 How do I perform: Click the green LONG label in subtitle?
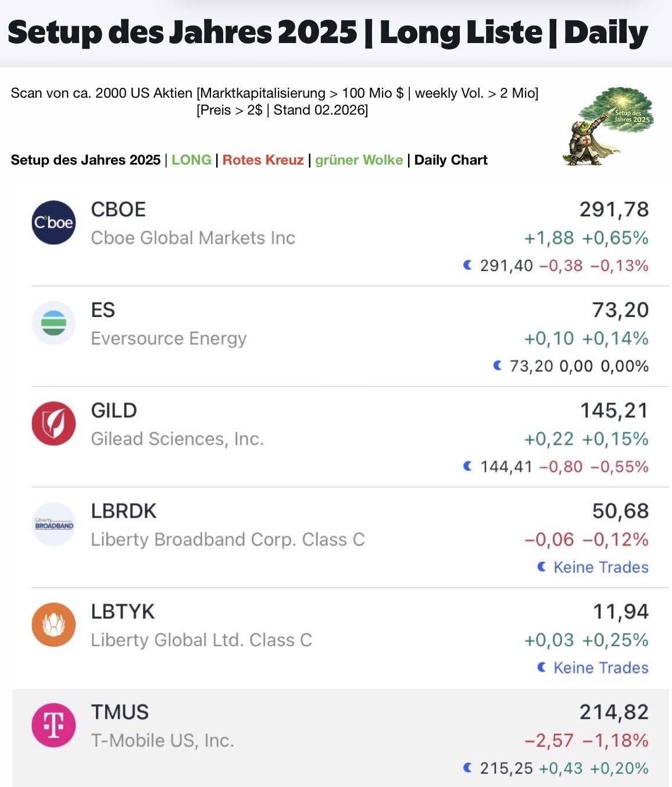[x=191, y=160]
